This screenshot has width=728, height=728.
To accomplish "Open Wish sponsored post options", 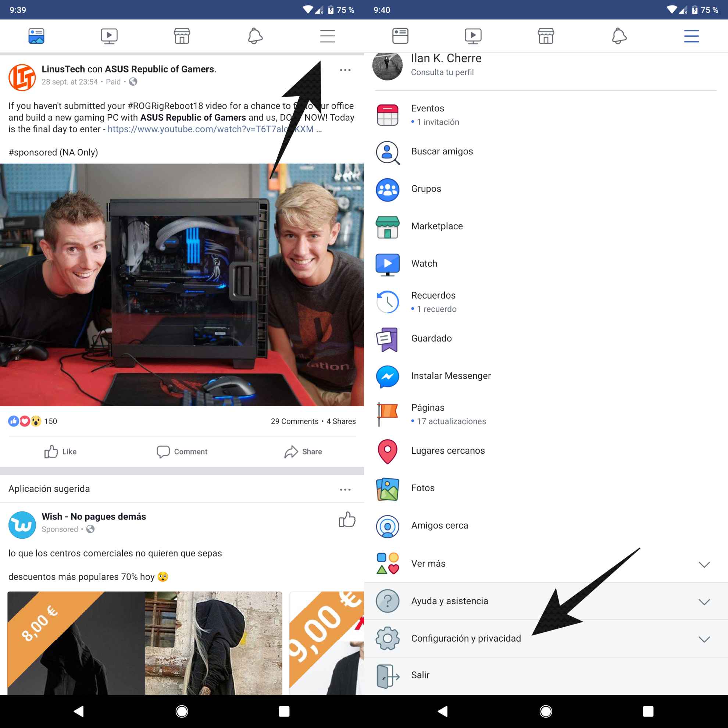I will point(345,488).
